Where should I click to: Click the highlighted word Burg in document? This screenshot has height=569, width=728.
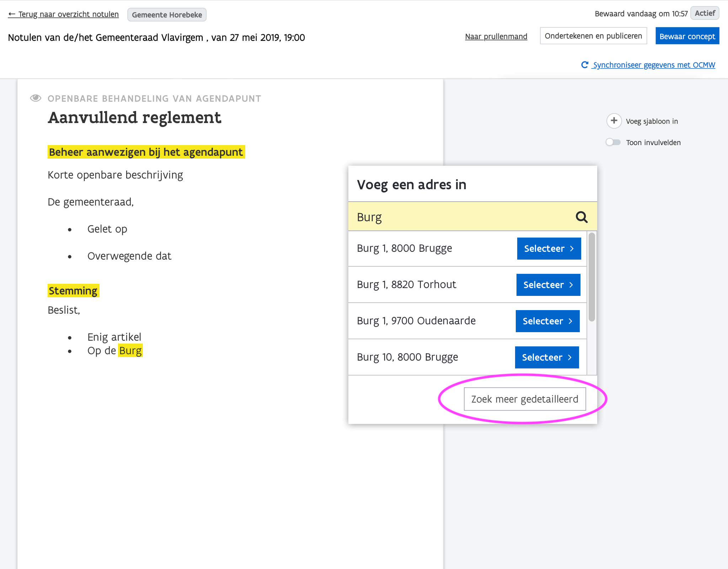[x=130, y=351]
